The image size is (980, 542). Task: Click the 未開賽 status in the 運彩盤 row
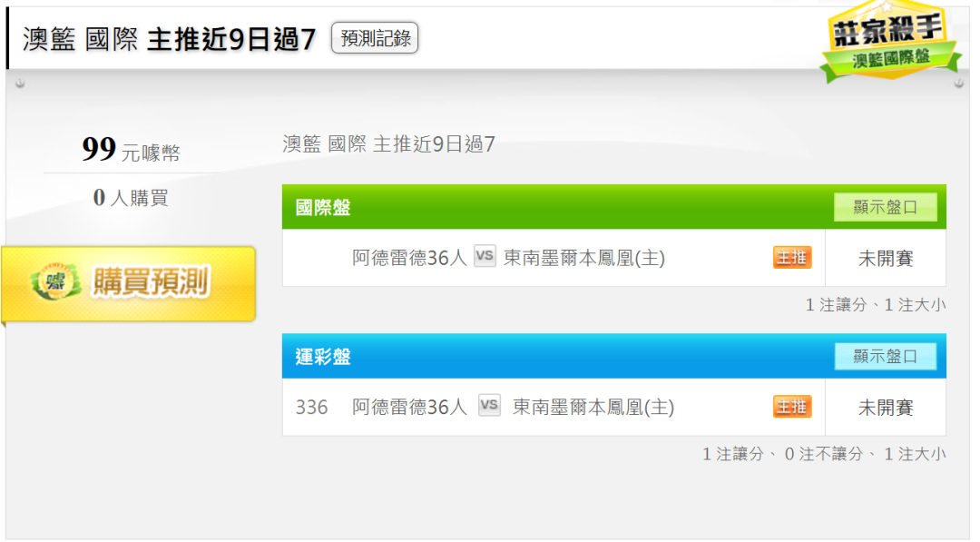(x=886, y=407)
